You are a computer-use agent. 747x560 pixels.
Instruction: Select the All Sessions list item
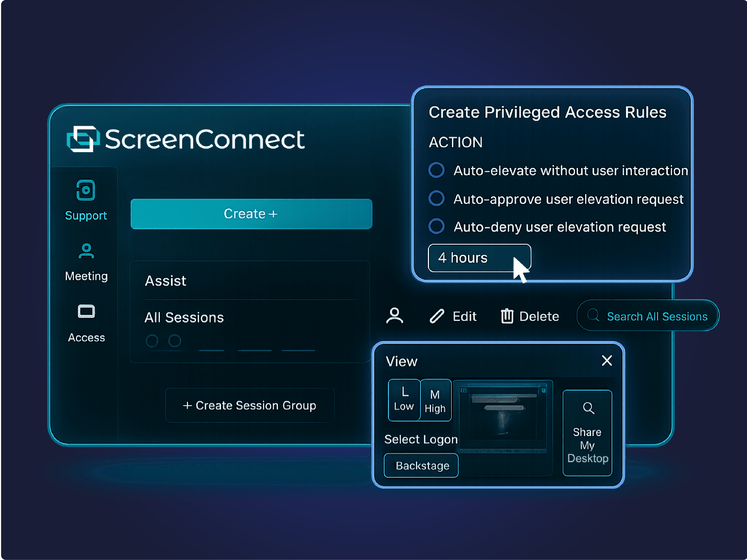184,317
